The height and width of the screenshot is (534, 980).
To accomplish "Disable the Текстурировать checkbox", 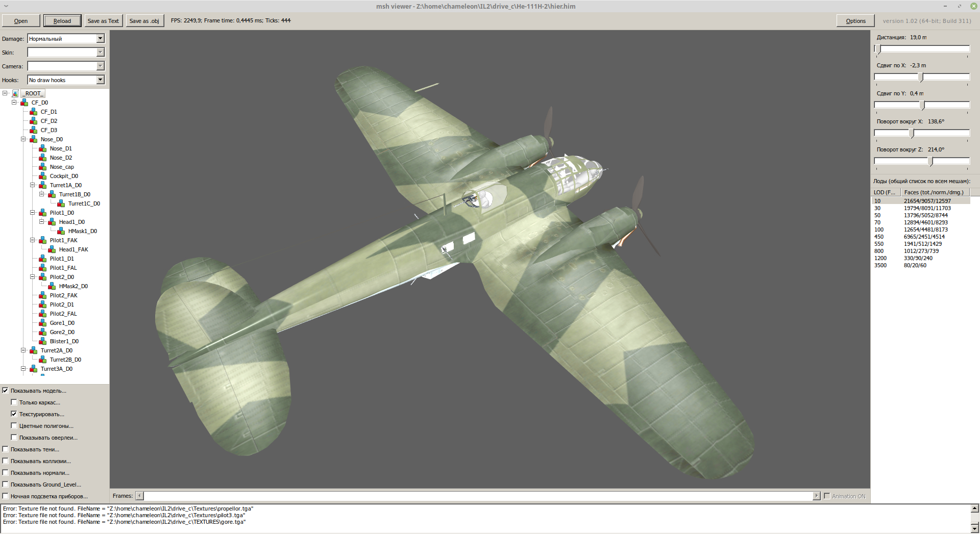I will [x=14, y=414].
